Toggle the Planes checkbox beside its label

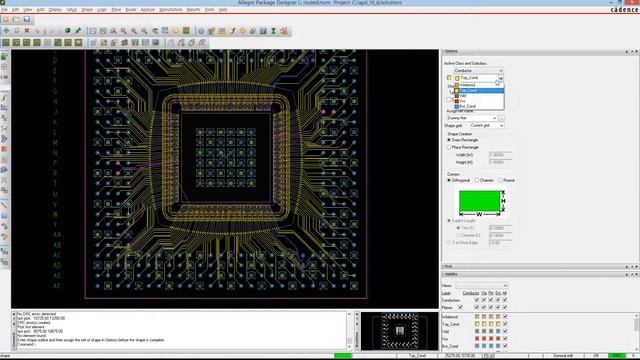tap(460, 307)
